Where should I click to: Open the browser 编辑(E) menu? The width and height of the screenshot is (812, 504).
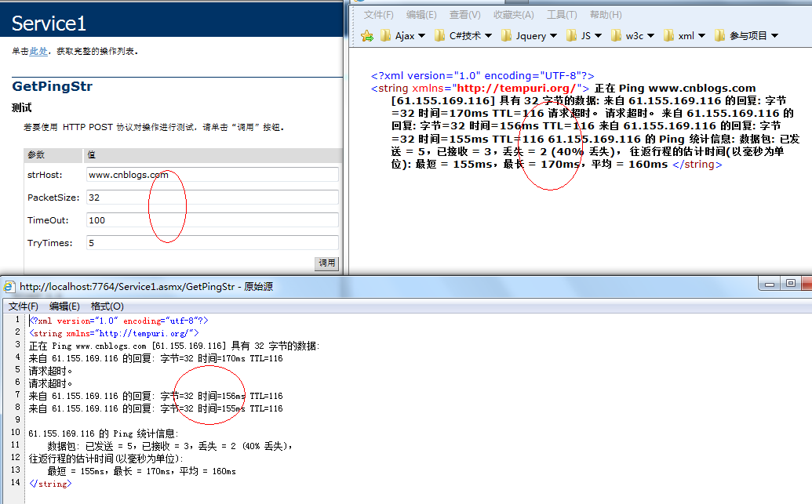click(421, 14)
